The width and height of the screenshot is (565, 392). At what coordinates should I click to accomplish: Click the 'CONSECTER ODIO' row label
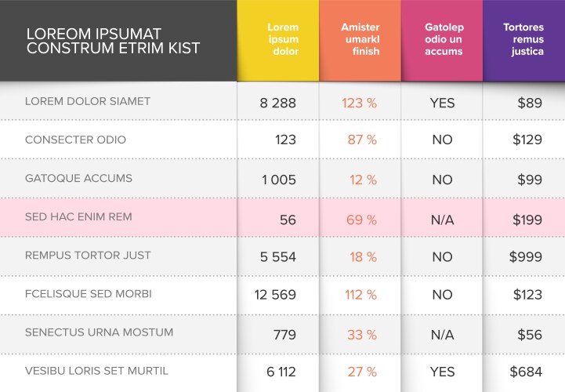click(75, 140)
